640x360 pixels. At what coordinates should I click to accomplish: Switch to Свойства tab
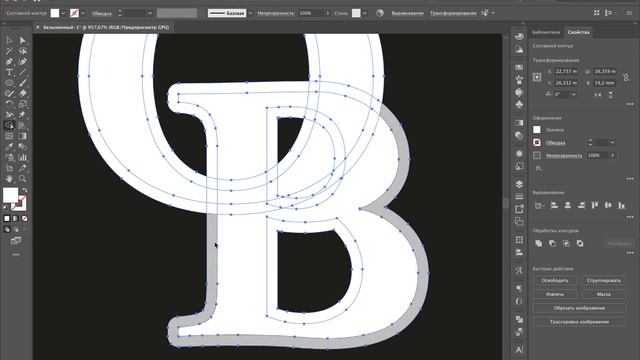click(578, 32)
